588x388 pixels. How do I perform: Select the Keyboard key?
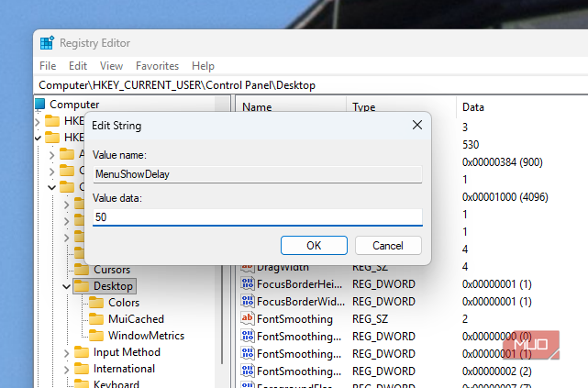click(x=116, y=384)
